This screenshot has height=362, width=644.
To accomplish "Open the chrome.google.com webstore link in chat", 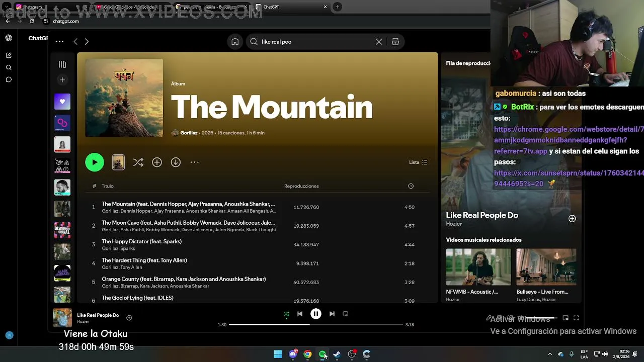I will click(569, 140).
